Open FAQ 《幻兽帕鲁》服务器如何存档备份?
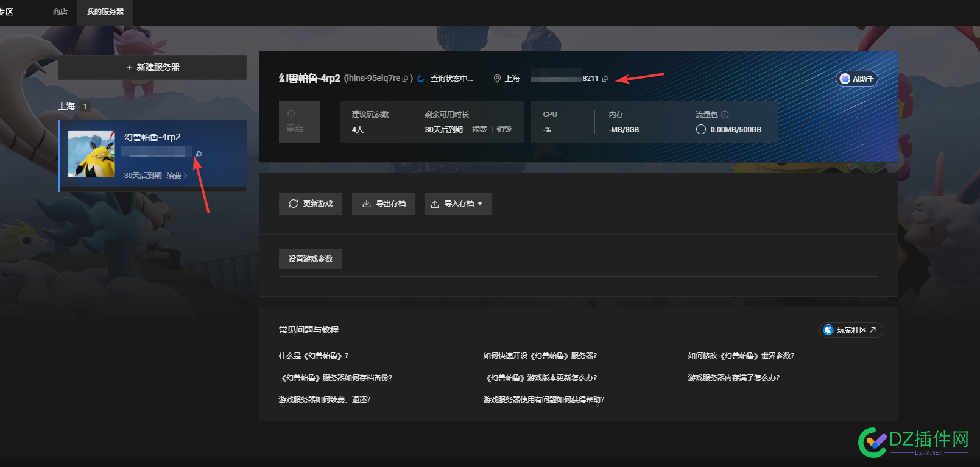The height and width of the screenshot is (467, 980). pos(336,378)
